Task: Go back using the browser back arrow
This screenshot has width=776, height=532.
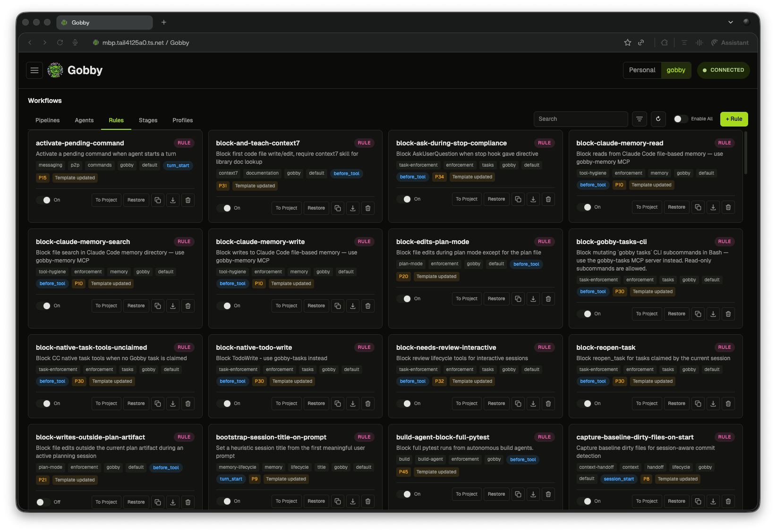Action: coord(30,42)
